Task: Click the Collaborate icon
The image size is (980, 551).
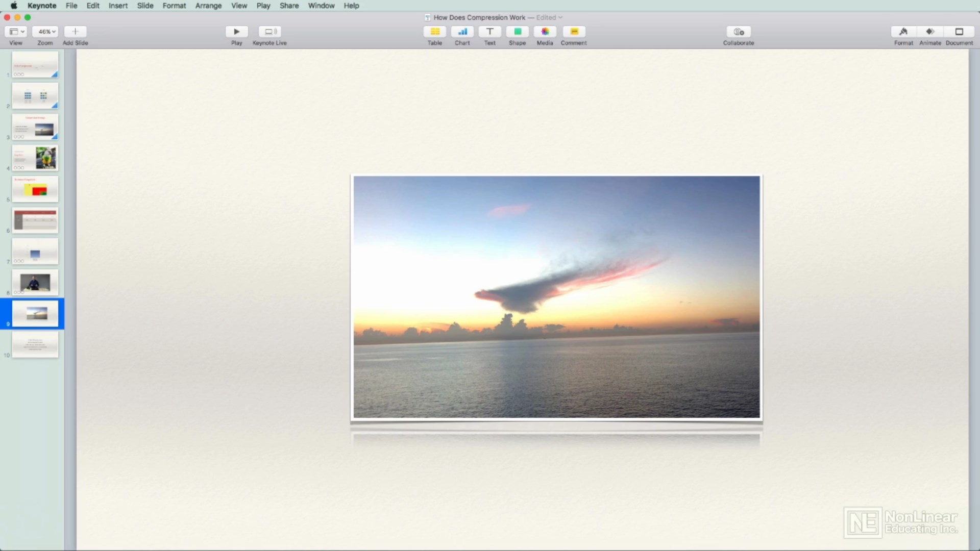Action: point(739,32)
